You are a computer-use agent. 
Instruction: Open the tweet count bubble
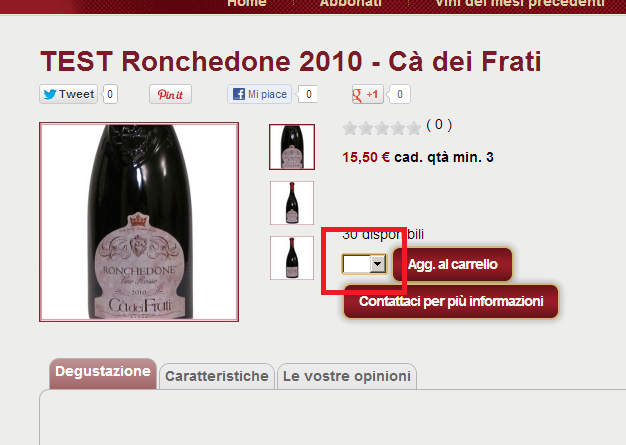(x=110, y=94)
